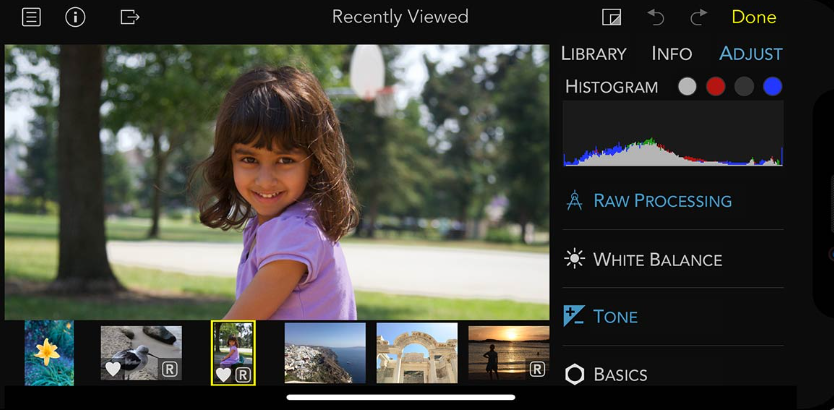Tap the Raw Processing compass icon
Viewport: 834px width, 410px height.
pyautogui.click(x=574, y=200)
